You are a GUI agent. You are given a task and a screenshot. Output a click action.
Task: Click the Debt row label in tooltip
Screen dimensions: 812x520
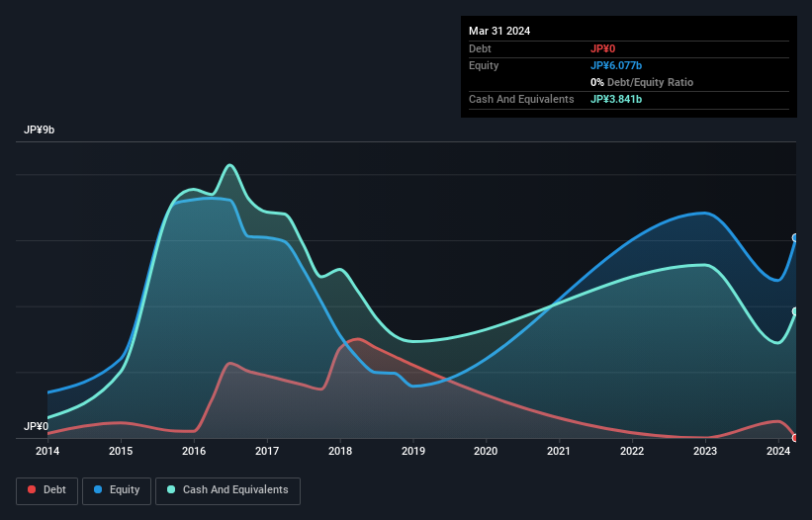tap(480, 48)
